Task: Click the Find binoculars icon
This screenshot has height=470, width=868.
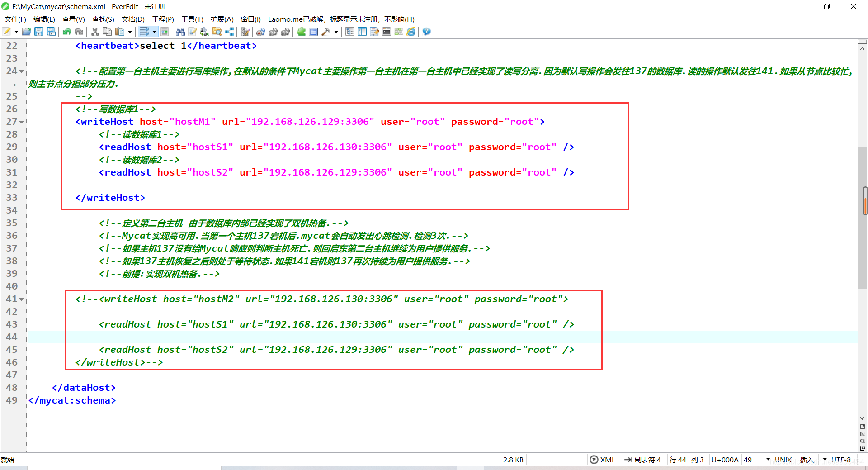Action: click(x=180, y=32)
